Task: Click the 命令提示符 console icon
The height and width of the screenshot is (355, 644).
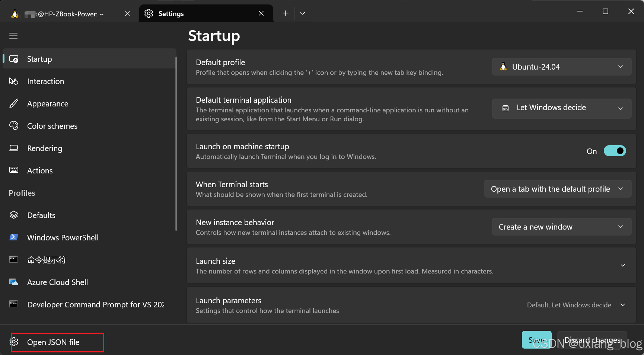Action: click(14, 259)
